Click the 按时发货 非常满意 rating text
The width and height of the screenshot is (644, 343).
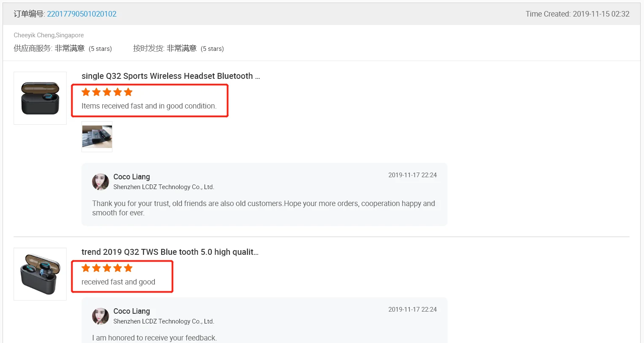pos(179,48)
